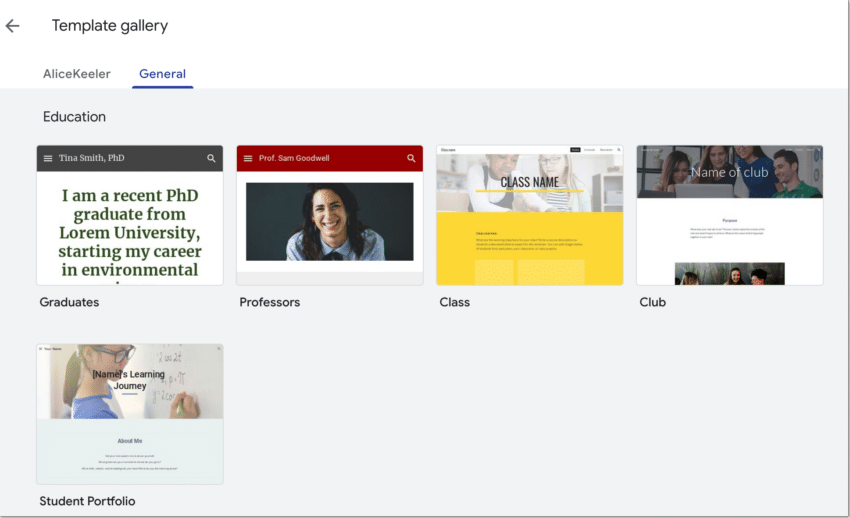The height and width of the screenshot is (518, 850).
Task: Click the hamburger icon beside Prof. Sam Goodwell
Action: [248, 158]
